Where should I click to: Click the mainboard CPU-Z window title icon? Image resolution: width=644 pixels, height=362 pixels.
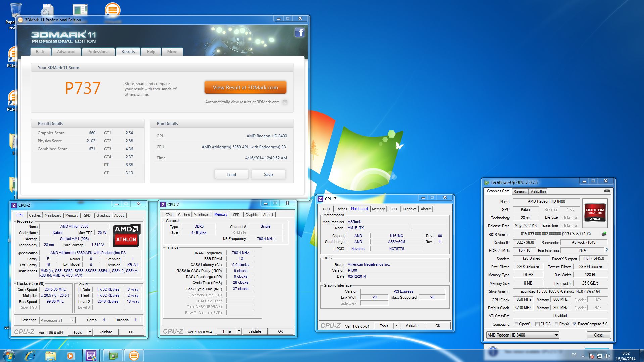[320, 199]
